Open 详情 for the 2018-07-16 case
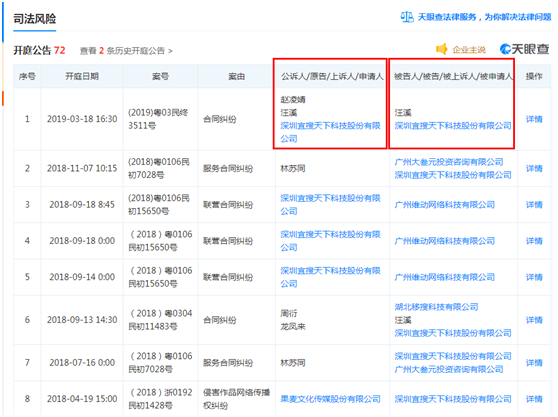This screenshot has width=558, height=417. (x=534, y=363)
